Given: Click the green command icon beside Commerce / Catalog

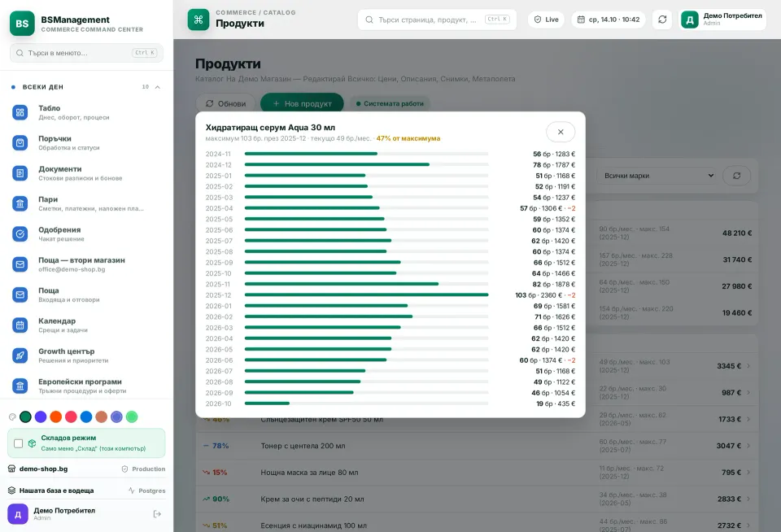Looking at the screenshot, I should [x=199, y=20].
